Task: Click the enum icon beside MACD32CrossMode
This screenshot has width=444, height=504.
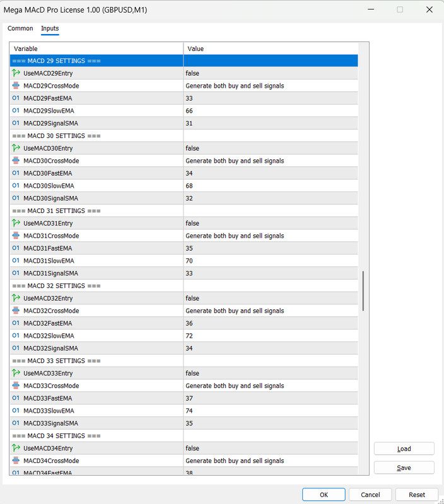Action: tap(16, 311)
